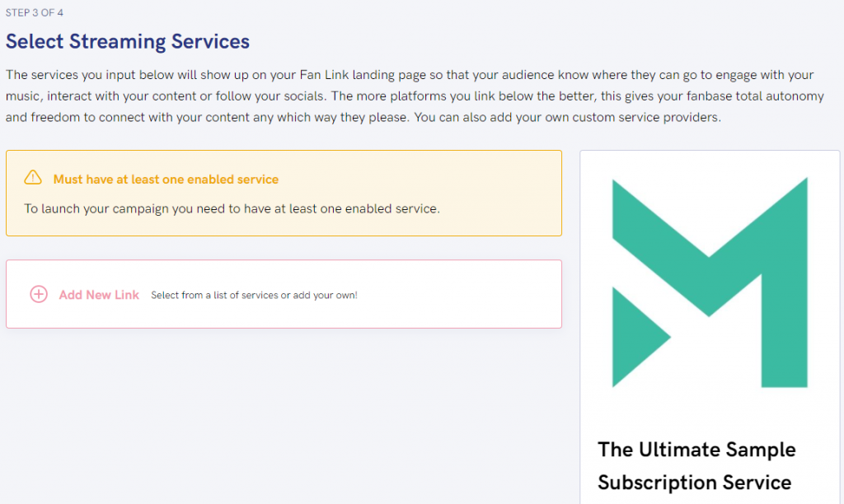Select the Fan Link landing page preview panel

click(710, 325)
